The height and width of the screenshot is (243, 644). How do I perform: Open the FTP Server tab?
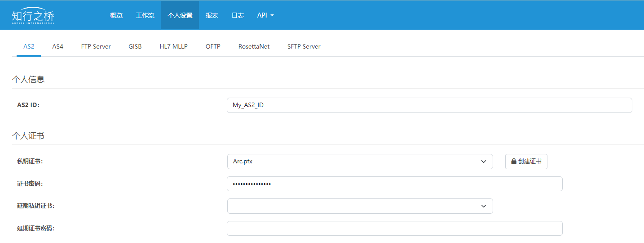pos(96,46)
